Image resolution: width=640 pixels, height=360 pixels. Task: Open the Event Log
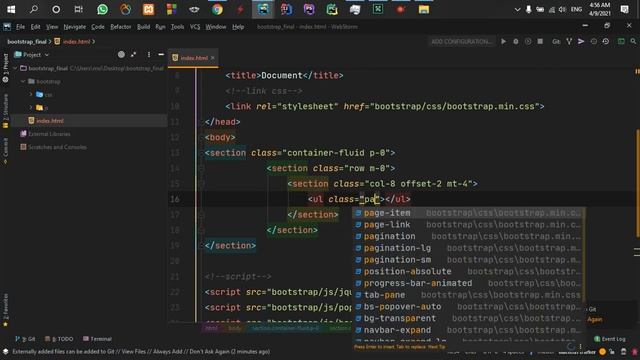click(x=609, y=339)
